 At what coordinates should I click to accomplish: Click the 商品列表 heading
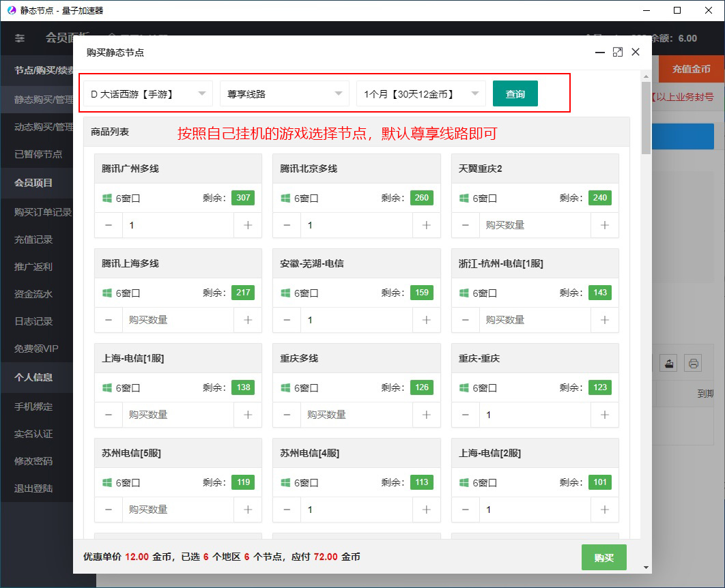(x=110, y=132)
